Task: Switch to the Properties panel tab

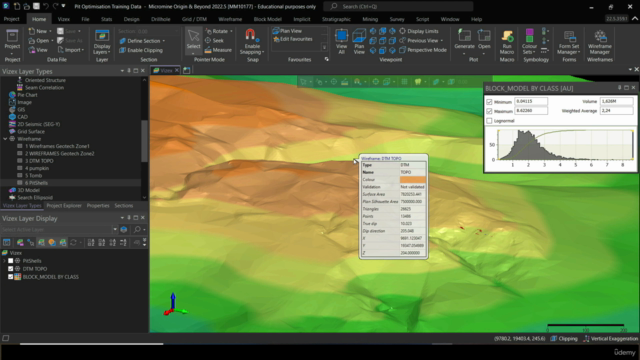Action: [98, 206]
